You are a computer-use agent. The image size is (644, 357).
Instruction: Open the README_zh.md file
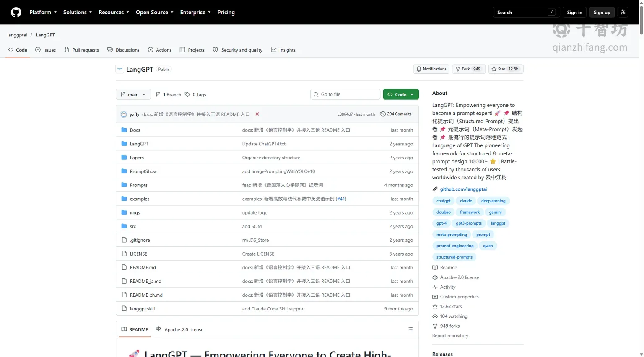point(146,295)
